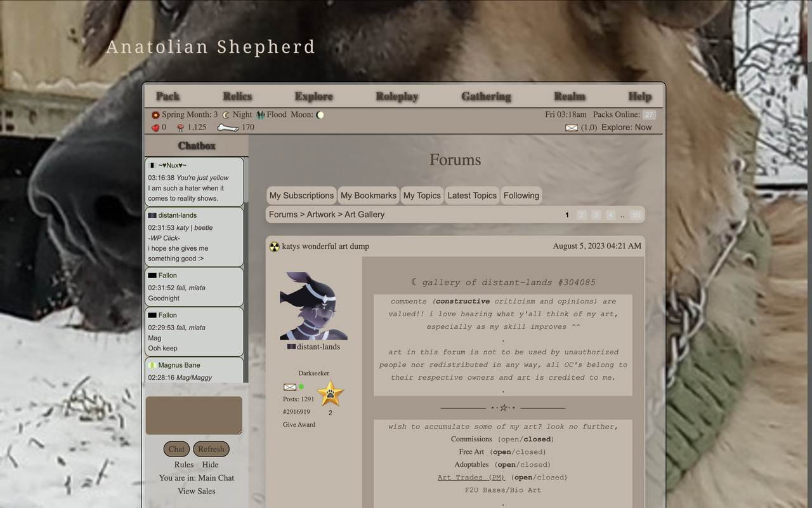The height and width of the screenshot is (508, 812).
Task: Click the envelope icon under distant-lands' avatar
Action: tap(289, 387)
